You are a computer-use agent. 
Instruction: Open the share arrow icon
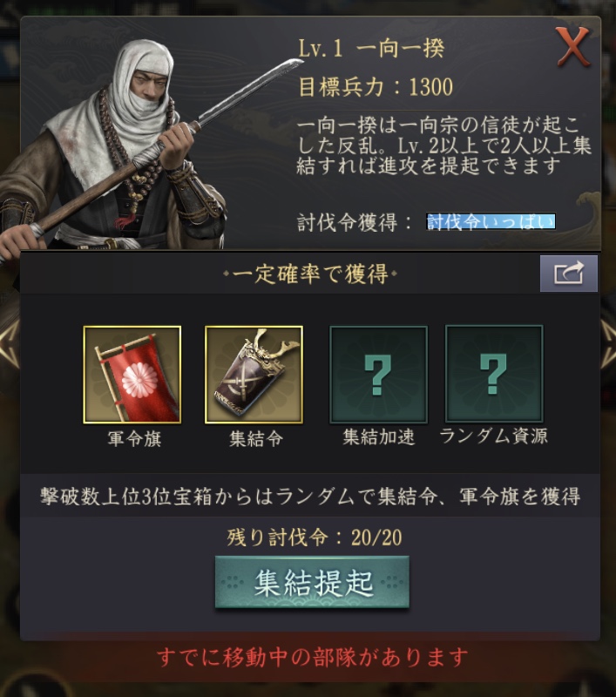(568, 274)
